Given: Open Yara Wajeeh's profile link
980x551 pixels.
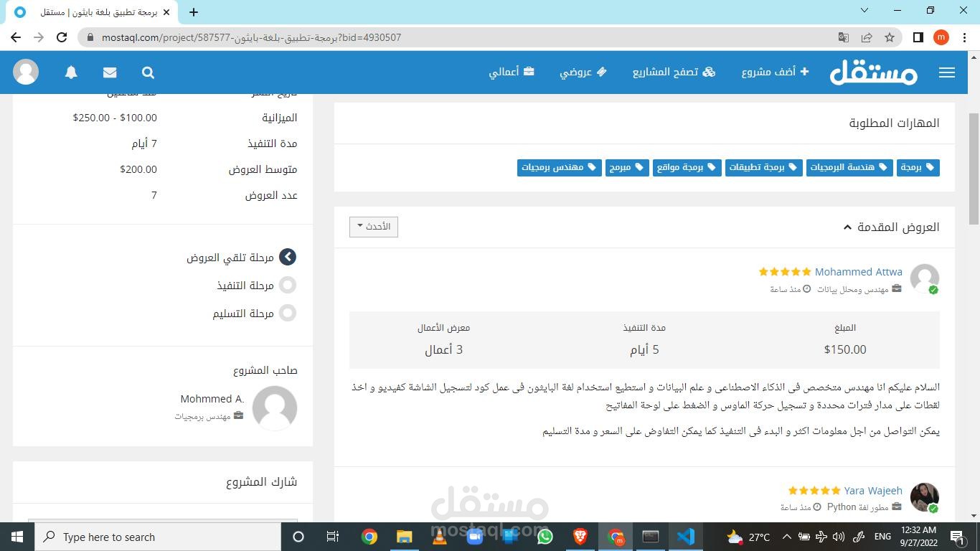Looking at the screenshot, I should (873, 491).
